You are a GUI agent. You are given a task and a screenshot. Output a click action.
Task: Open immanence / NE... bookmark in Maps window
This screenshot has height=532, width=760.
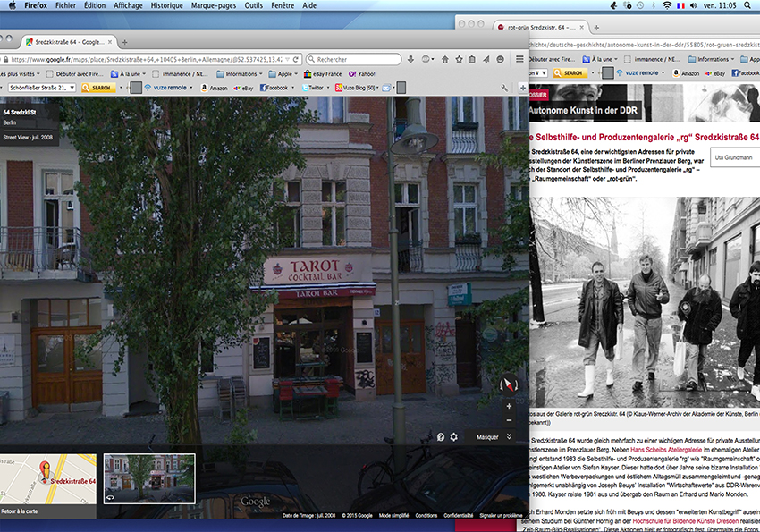pos(181,74)
